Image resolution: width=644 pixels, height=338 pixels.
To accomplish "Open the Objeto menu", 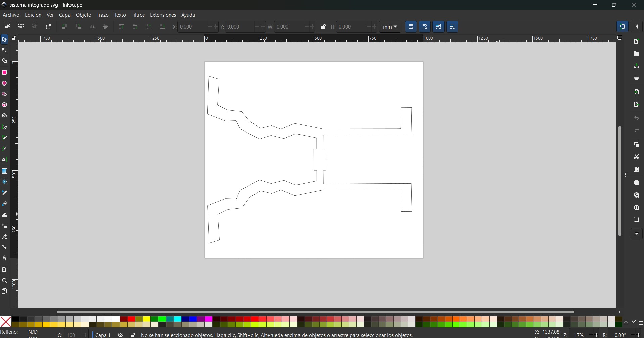I will click(x=84, y=15).
